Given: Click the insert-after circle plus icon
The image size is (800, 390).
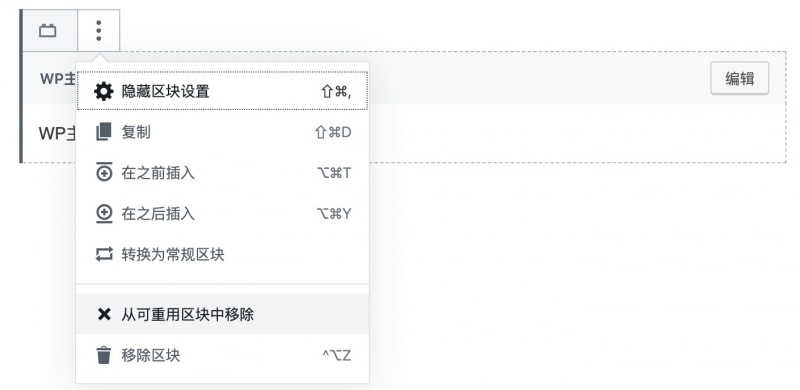Looking at the screenshot, I should [x=104, y=213].
